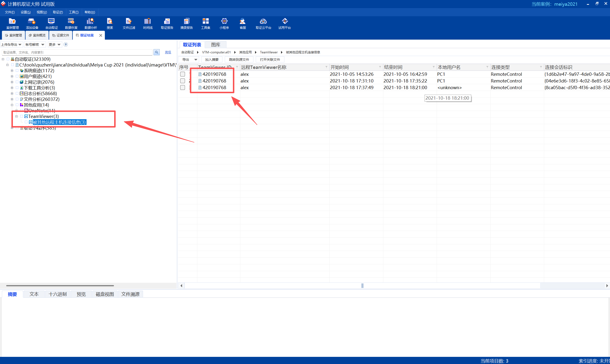Image resolution: width=610 pixels, height=364 pixels.
Task: Expand the 日志分析(58668) tree node
Action: pos(12,93)
